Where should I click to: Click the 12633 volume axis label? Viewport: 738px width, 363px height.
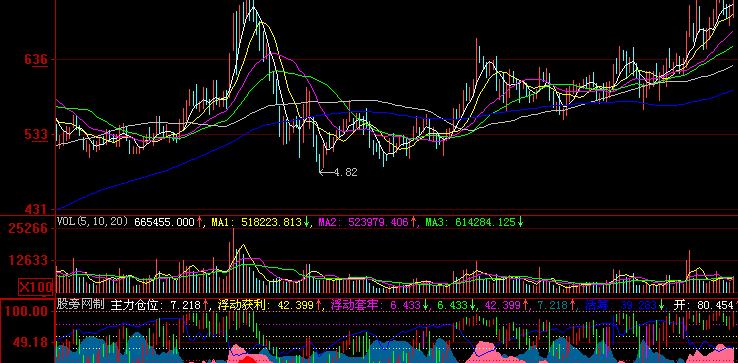pos(29,260)
